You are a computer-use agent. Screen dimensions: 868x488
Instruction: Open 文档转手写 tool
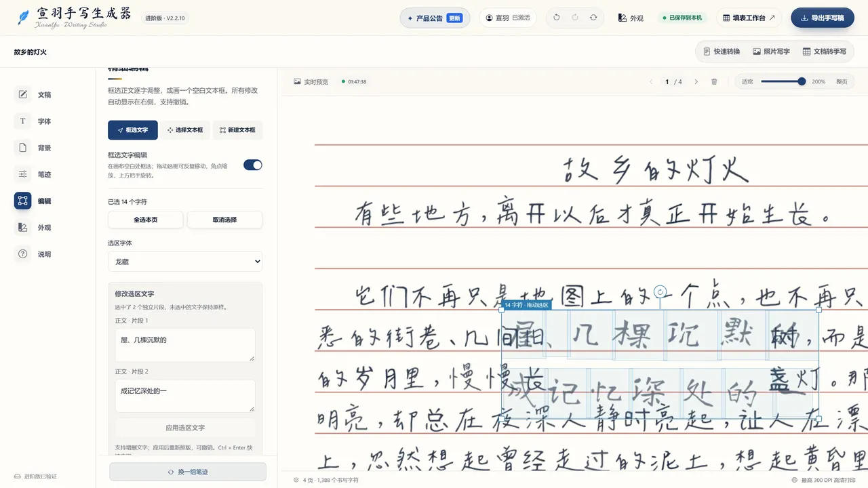click(825, 52)
